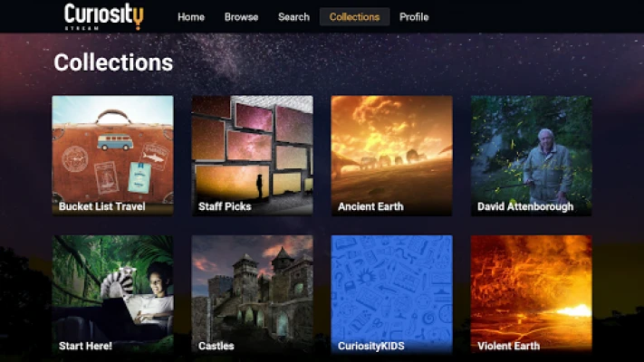Viewport: 644px width, 362px height.
Task: Click the Collections page heading
Action: click(113, 62)
